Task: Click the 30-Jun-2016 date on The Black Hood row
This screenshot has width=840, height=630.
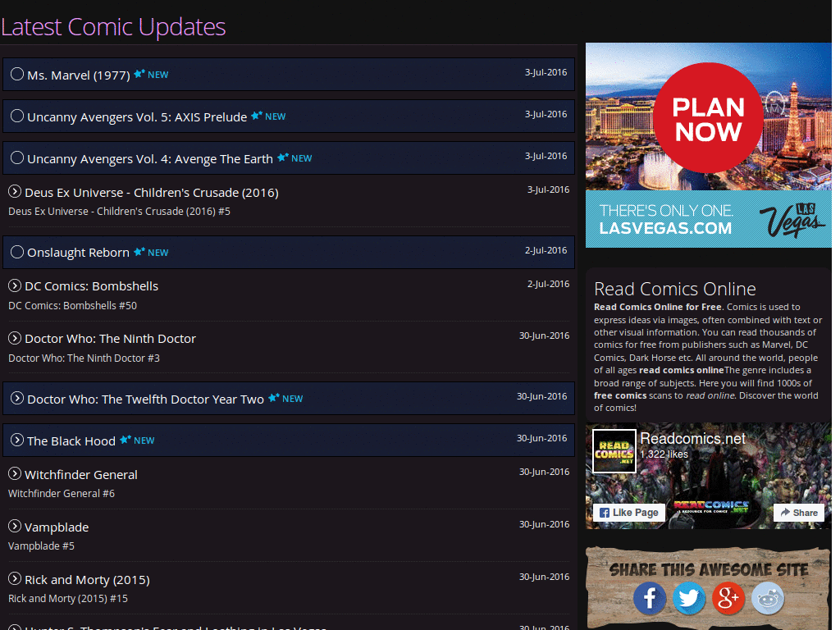Action: coord(541,438)
